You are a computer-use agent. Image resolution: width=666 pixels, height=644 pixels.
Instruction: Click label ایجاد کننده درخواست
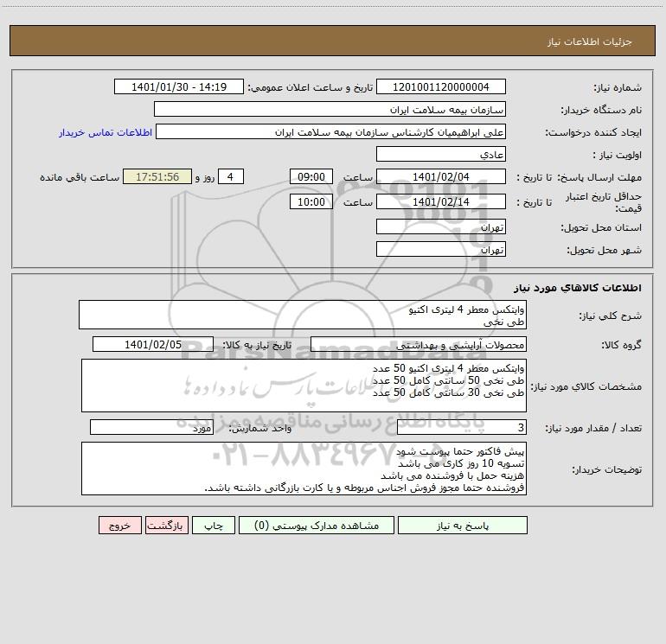pos(593,133)
